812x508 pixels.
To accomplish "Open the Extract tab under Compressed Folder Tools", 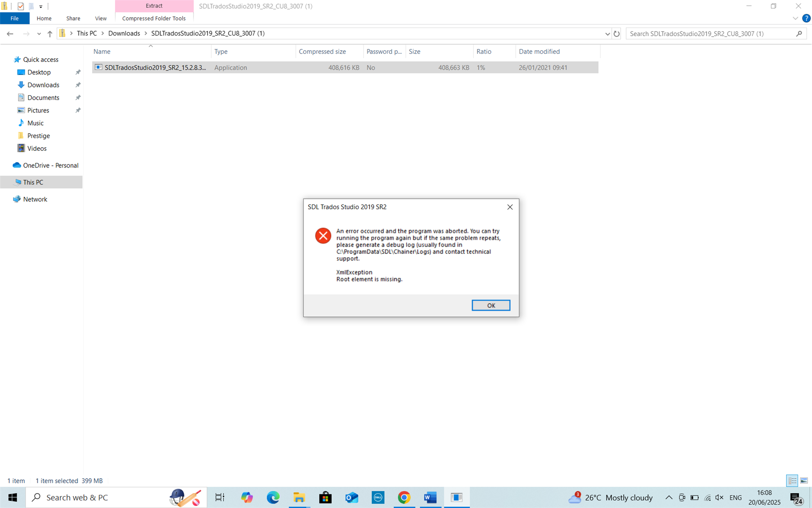I will (154, 5).
